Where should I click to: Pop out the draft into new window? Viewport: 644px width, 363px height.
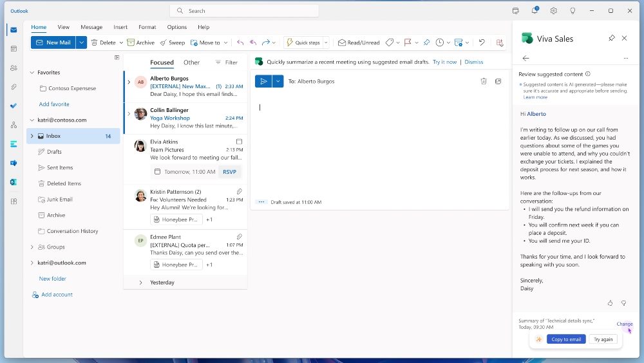coord(498,81)
